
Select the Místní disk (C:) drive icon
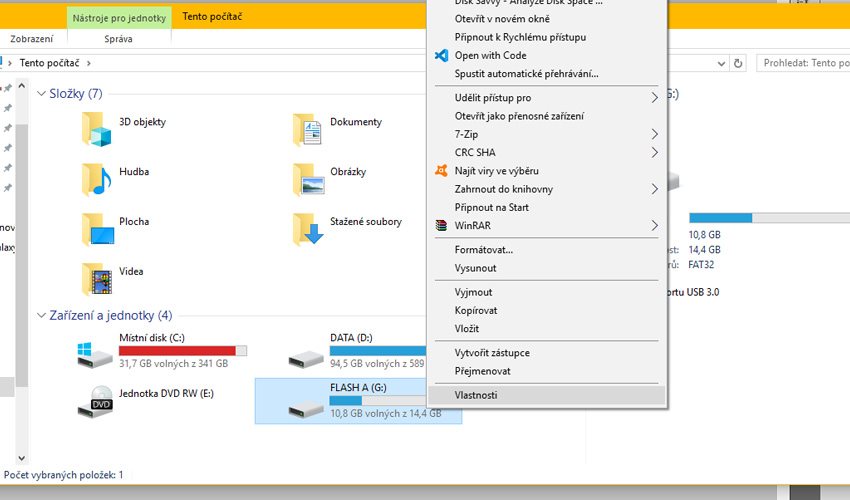click(x=97, y=352)
